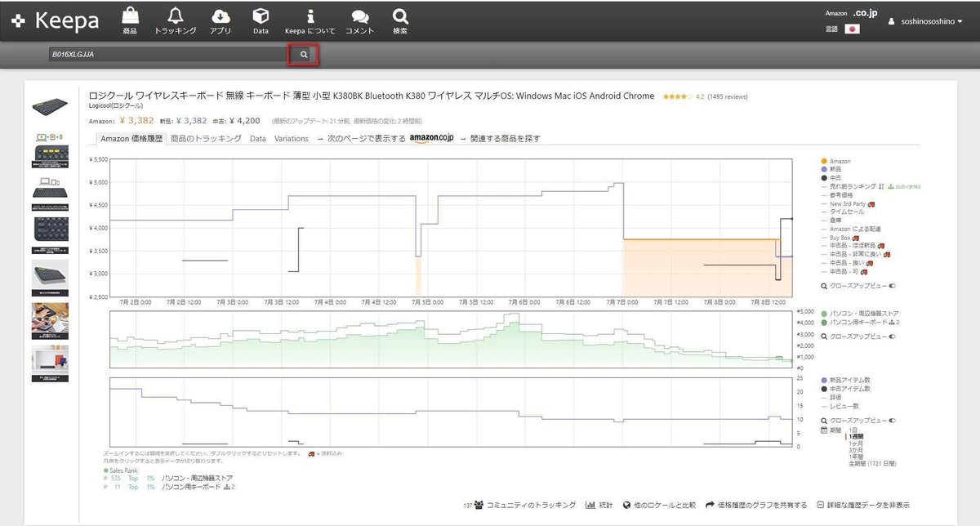The height and width of the screenshot is (526, 980).
Task: Click 関連する商品を探す link
Action: (505, 139)
